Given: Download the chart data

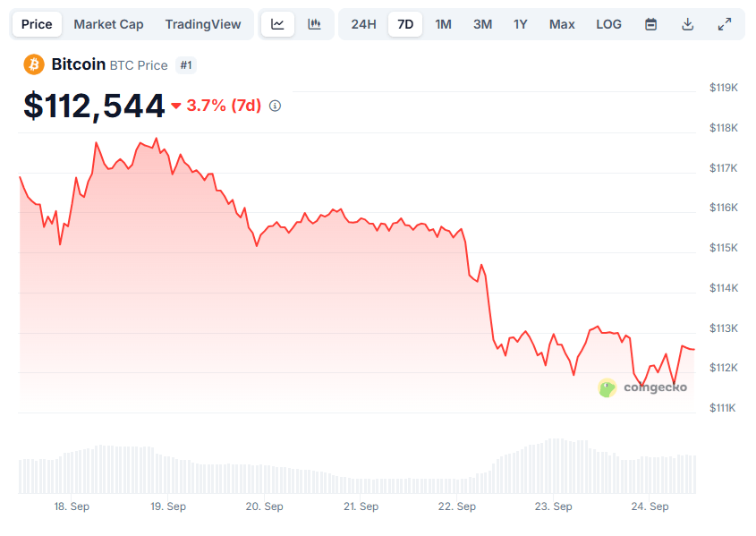Looking at the screenshot, I should 688,24.
